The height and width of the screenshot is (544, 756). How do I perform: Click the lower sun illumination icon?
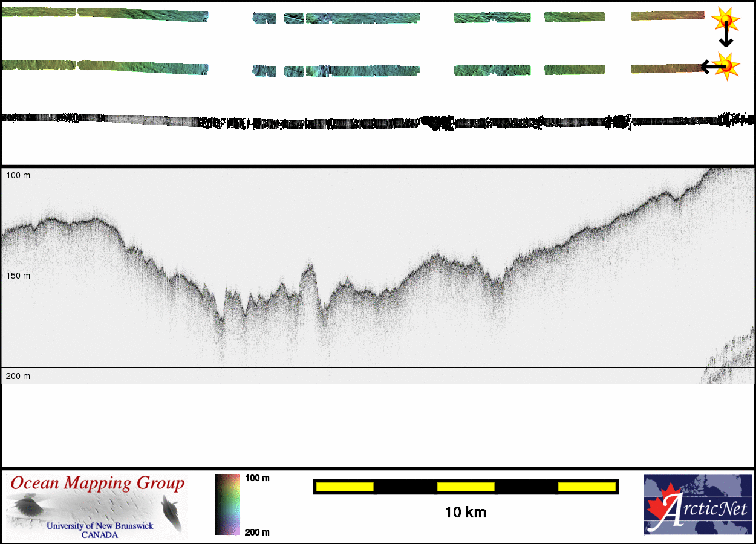point(727,64)
